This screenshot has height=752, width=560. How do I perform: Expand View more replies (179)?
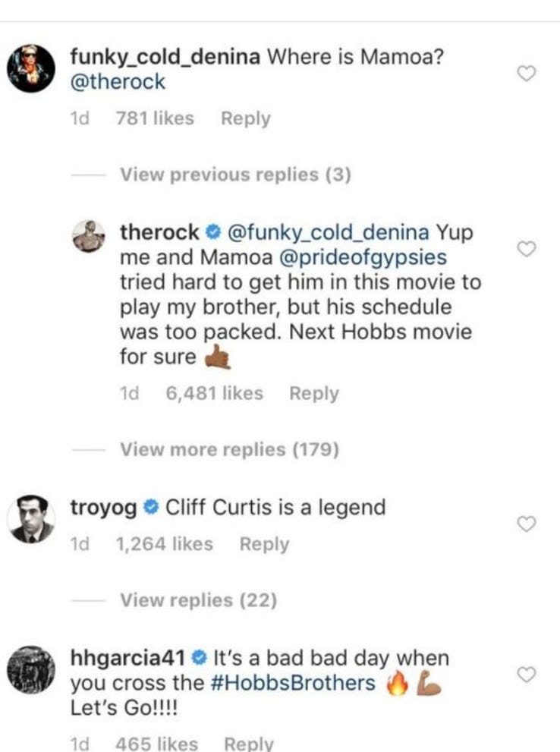point(228,449)
